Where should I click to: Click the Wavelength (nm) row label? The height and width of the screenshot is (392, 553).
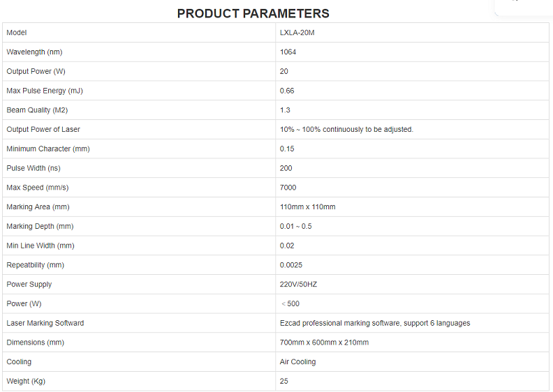(x=36, y=52)
